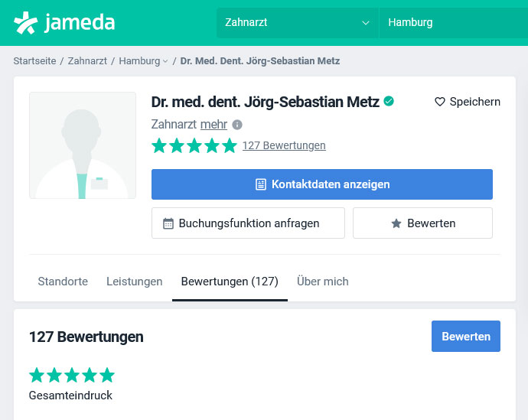This screenshot has width=528, height=420.
Task: Open the Zahnarzt specialty dropdown
Action: tap(297, 23)
